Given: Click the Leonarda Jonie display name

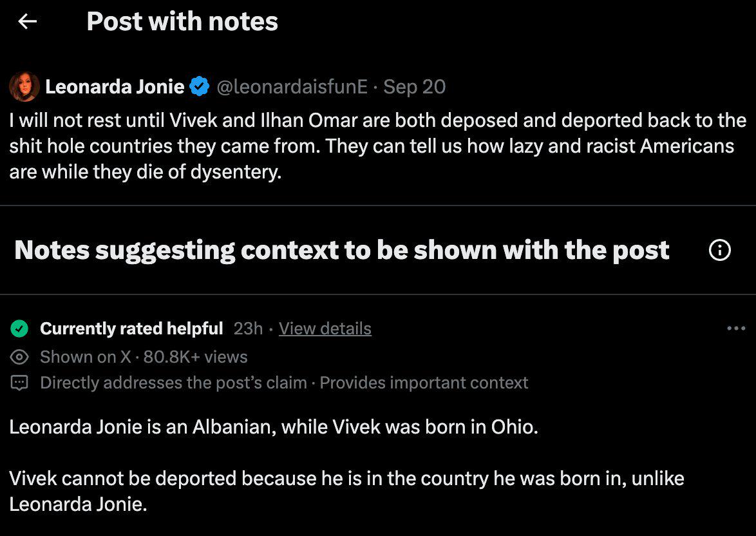Looking at the screenshot, I should pyautogui.click(x=115, y=87).
